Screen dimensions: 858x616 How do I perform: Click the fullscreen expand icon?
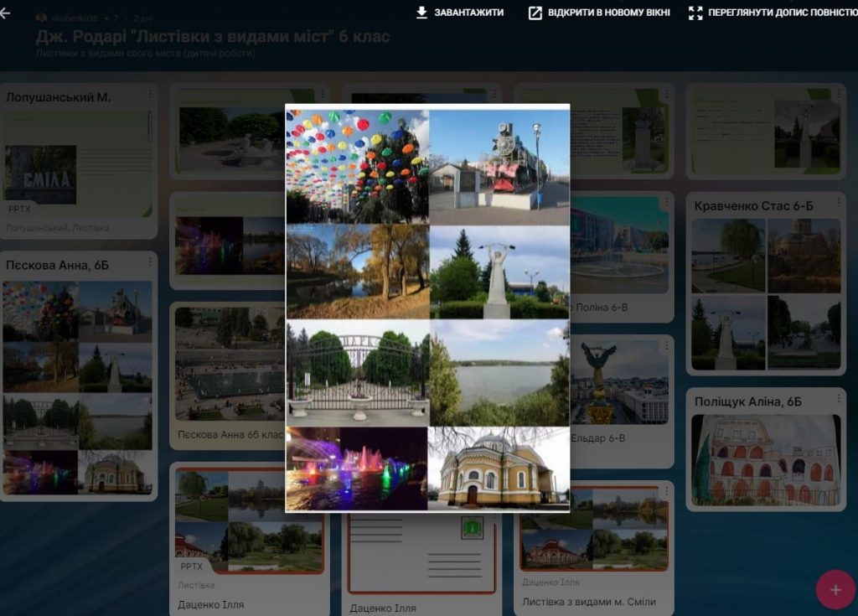(695, 13)
